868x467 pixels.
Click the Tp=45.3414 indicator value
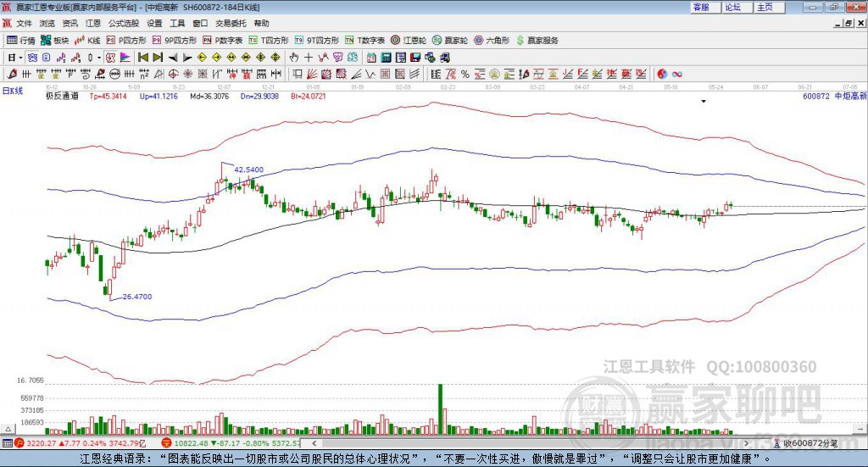(x=108, y=97)
